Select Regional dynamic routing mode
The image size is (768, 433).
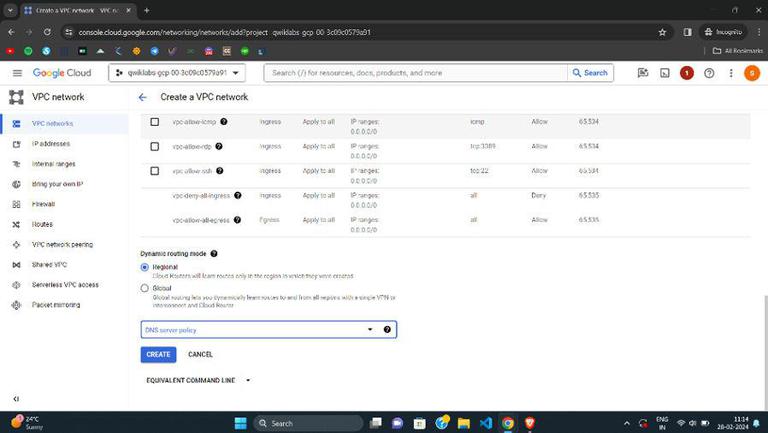(144, 267)
